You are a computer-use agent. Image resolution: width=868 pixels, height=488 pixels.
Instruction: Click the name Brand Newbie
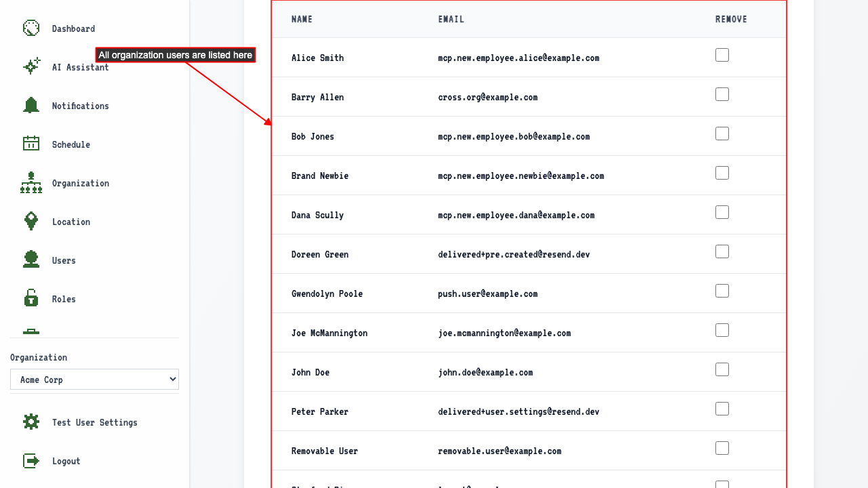(x=320, y=176)
